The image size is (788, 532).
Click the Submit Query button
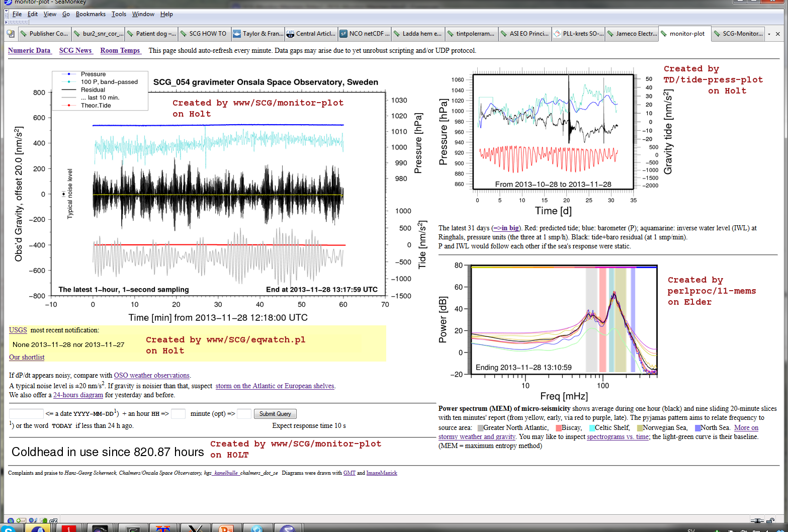(275, 414)
